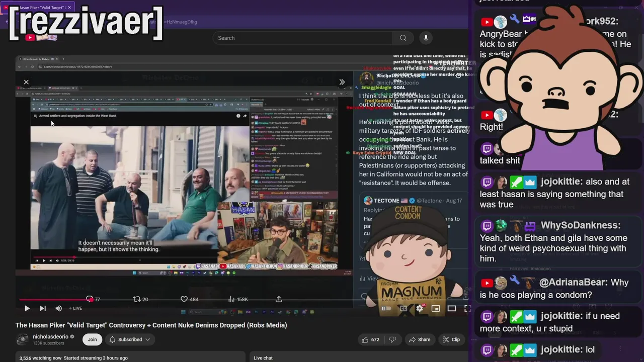The width and height of the screenshot is (644, 362).
Task: Like the video with 672 likes
Action: [370, 339]
